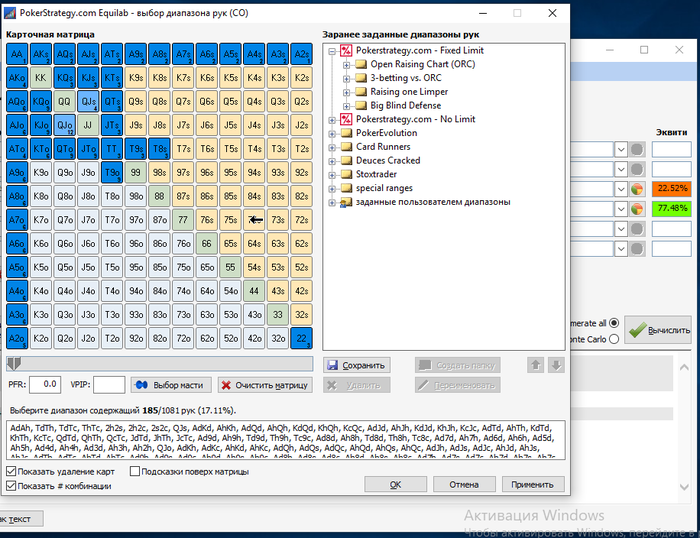Expand the Raising one Limper node

click(346, 92)
